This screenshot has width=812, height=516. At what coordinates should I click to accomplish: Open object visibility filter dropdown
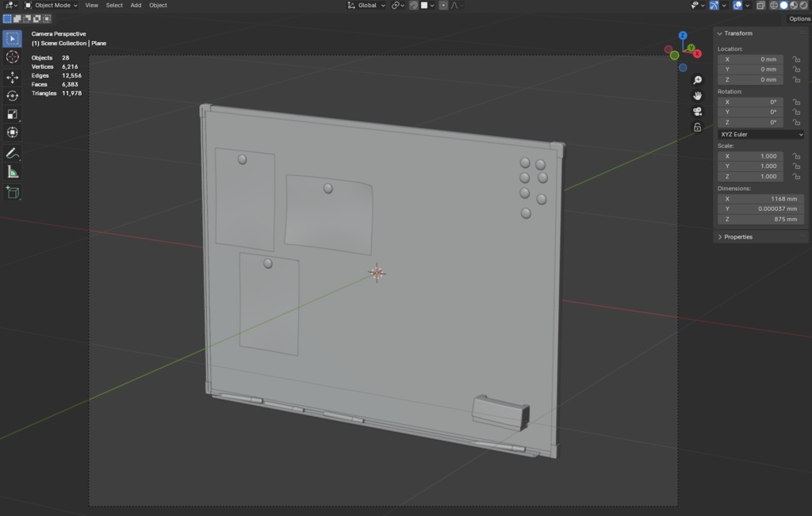697,6
